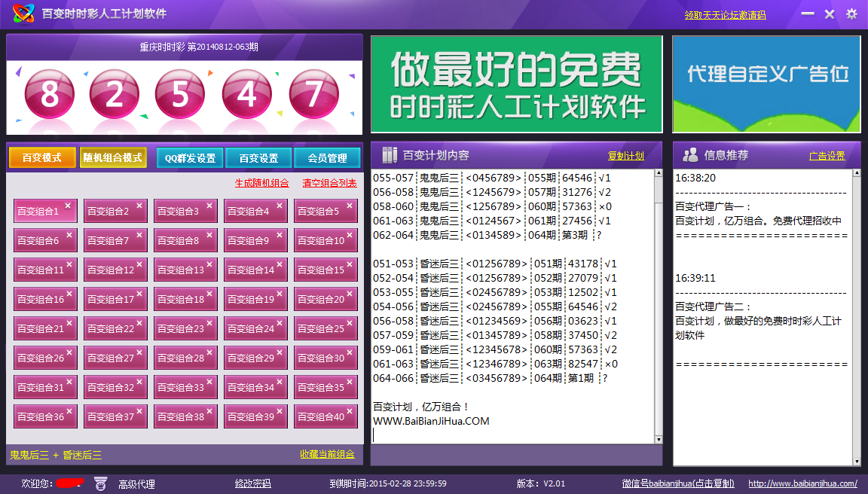Select 百变组合36 button
Viewport: 868px width, 494px height.
coord(45,416)
